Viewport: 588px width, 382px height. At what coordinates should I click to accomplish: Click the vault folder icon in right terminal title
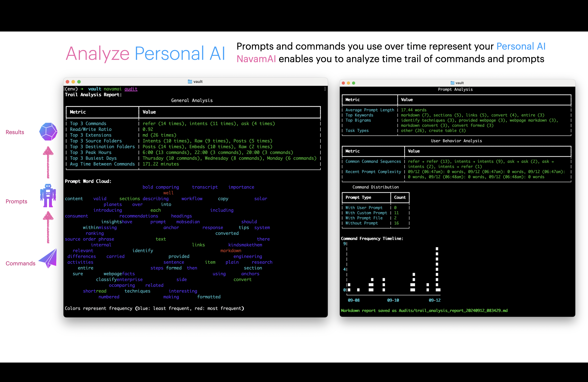click(452, 83)
